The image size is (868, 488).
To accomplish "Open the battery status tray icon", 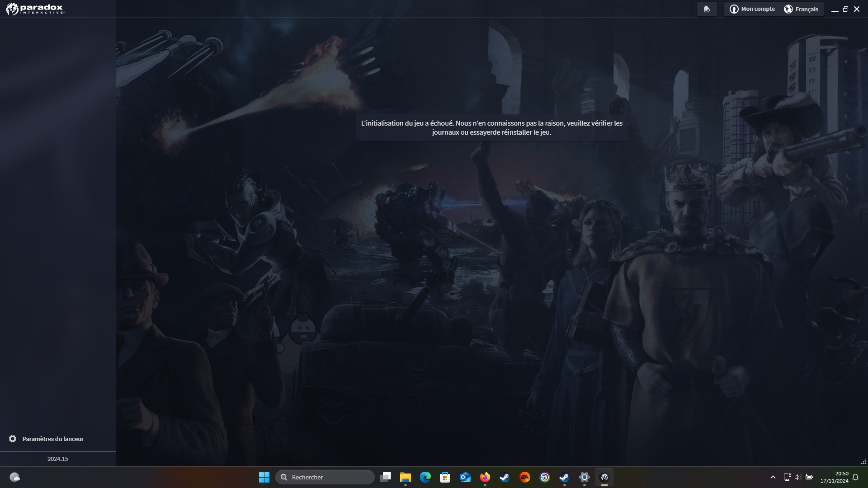I will click(x=809, y=477).
